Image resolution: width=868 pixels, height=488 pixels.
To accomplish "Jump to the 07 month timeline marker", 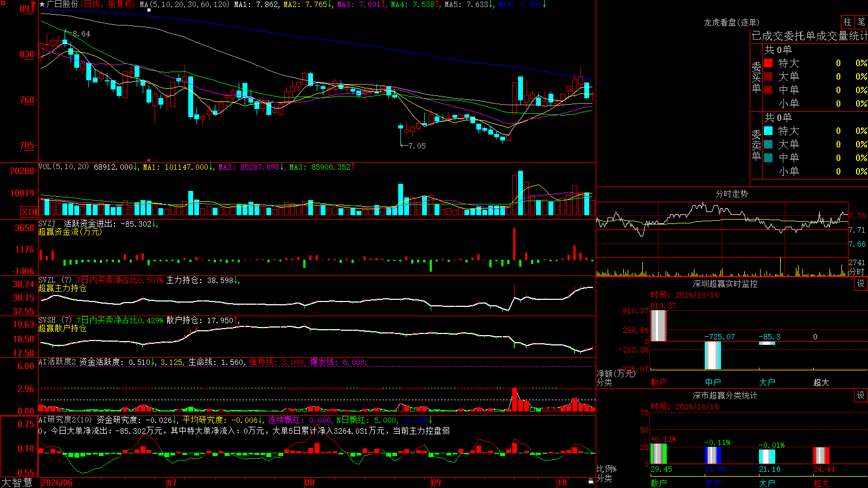I will pos(172,483).
